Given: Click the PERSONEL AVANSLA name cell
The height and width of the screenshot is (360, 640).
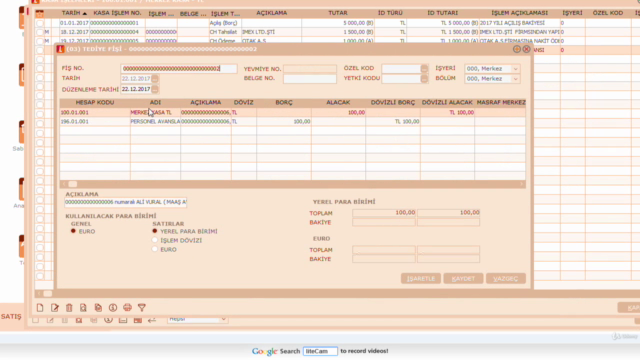Looking at the screenshot, I should pyautogui.click(x=155, y=122).
